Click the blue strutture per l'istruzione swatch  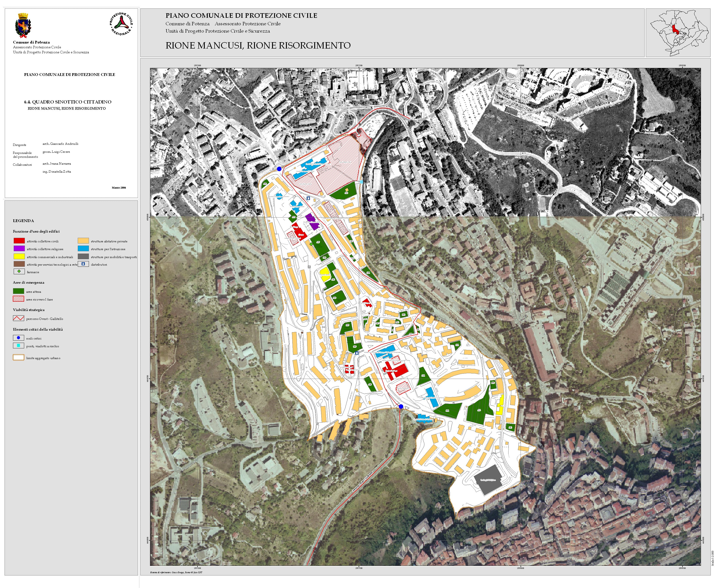[83, 249]
